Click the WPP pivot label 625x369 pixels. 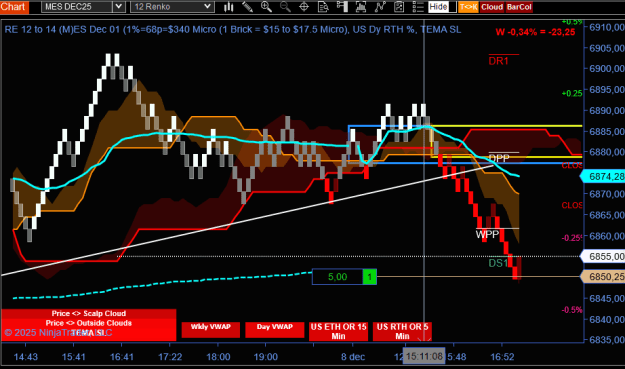tap(487, 234)
